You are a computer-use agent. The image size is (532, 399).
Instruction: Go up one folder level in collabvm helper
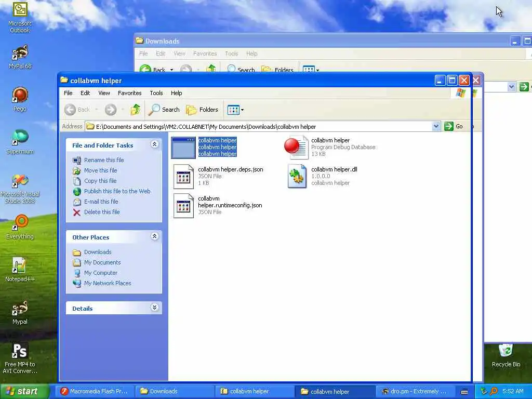(136, 110)
